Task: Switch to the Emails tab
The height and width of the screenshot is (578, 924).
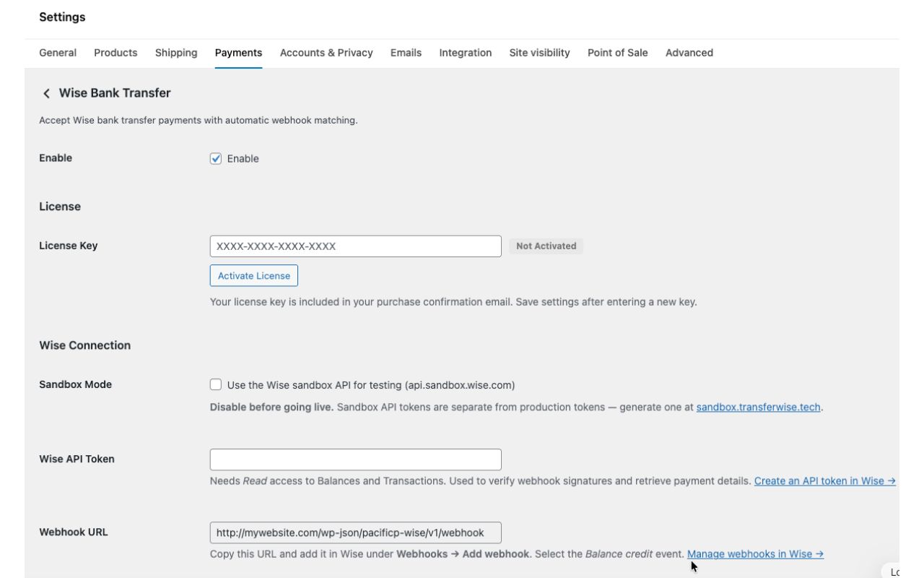Action: tap(406, 53)
